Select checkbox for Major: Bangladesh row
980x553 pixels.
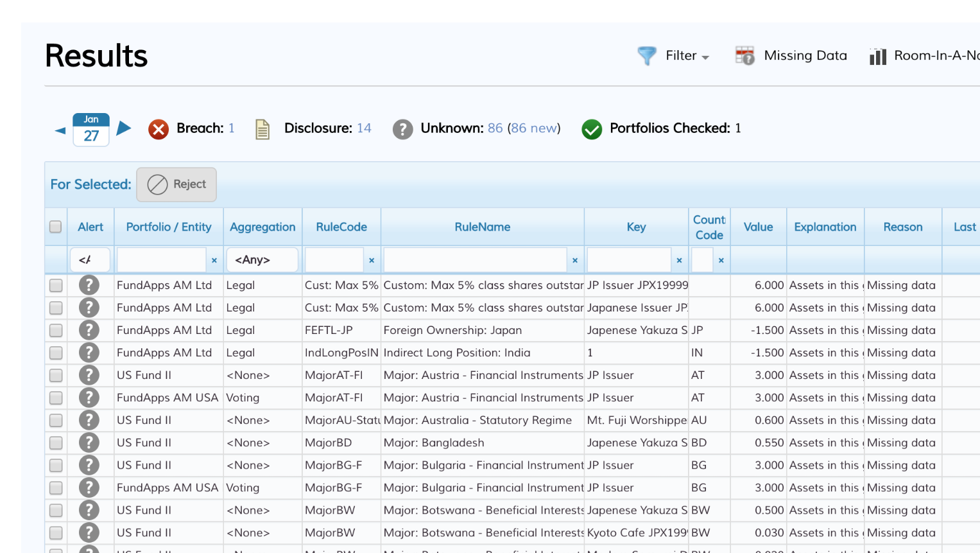point(56,443)
